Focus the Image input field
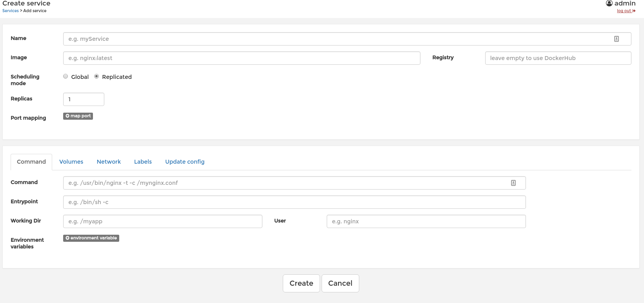Image resolution: width=644 pixels, height=303 pixels. (x=241, y=58)
